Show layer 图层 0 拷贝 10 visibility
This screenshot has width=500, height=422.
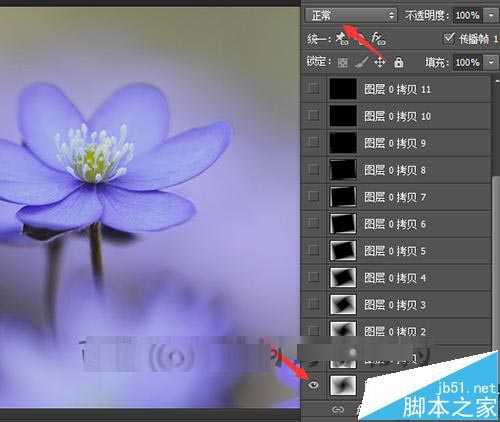(313, 116)
